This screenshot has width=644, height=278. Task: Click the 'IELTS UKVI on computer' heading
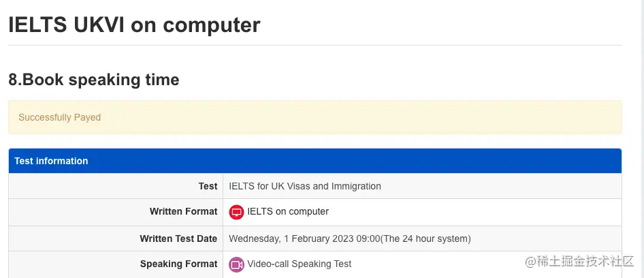134,25
